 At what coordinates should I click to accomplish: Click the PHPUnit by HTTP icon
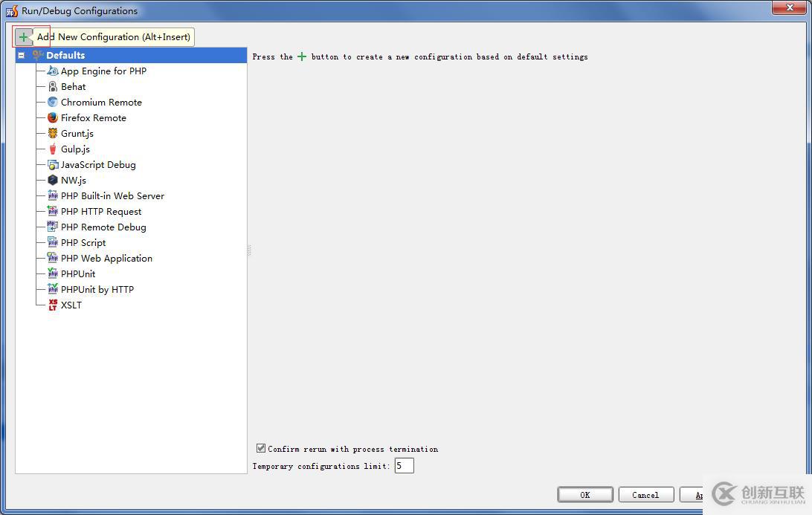tap(52, 289)
